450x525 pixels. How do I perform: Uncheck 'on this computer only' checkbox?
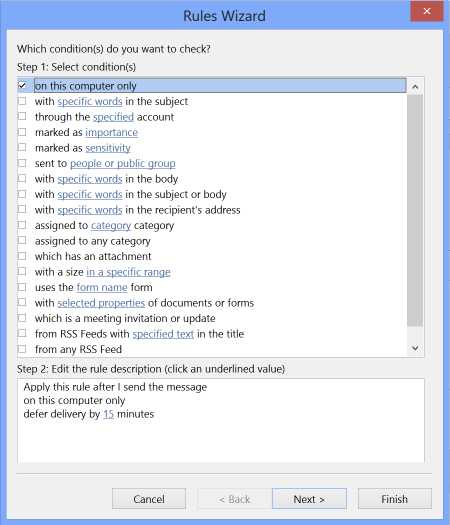22,86
